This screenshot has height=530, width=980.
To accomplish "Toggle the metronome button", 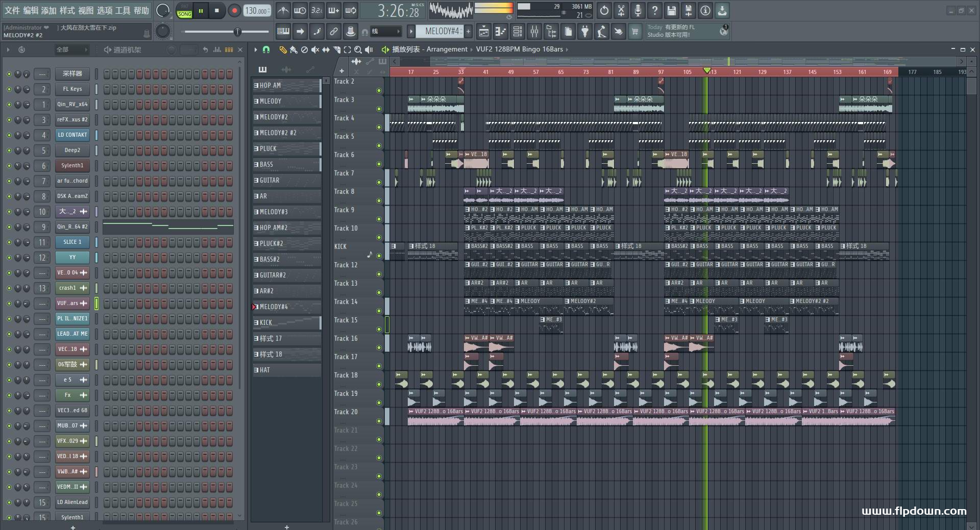I will [283, 11].
